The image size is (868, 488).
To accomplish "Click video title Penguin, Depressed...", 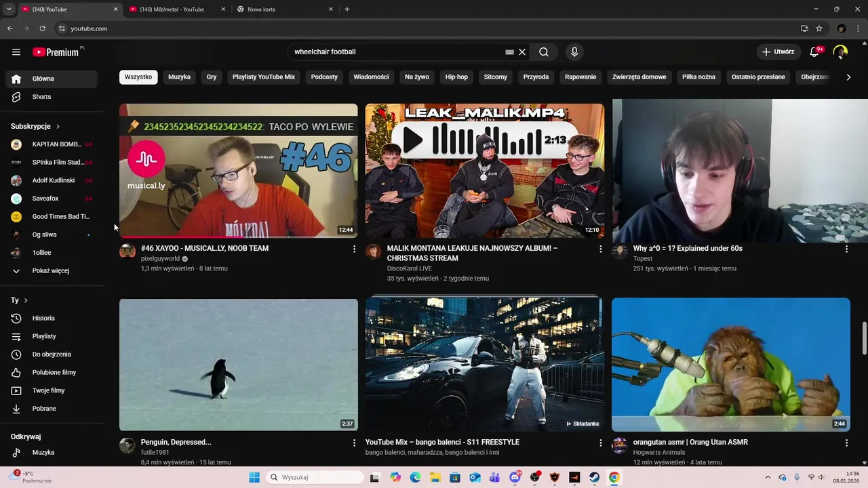I will point(176,442).
